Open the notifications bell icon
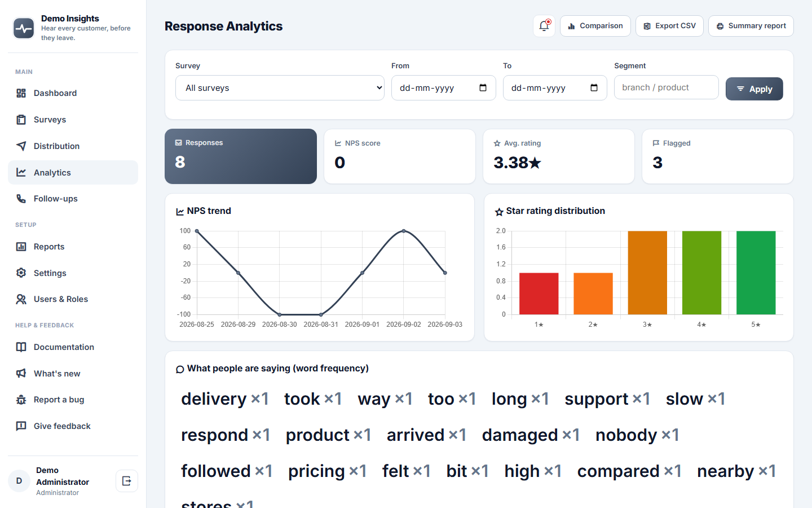Image resolution: width=812 pixels, height=508 pixels. [544, 26]
